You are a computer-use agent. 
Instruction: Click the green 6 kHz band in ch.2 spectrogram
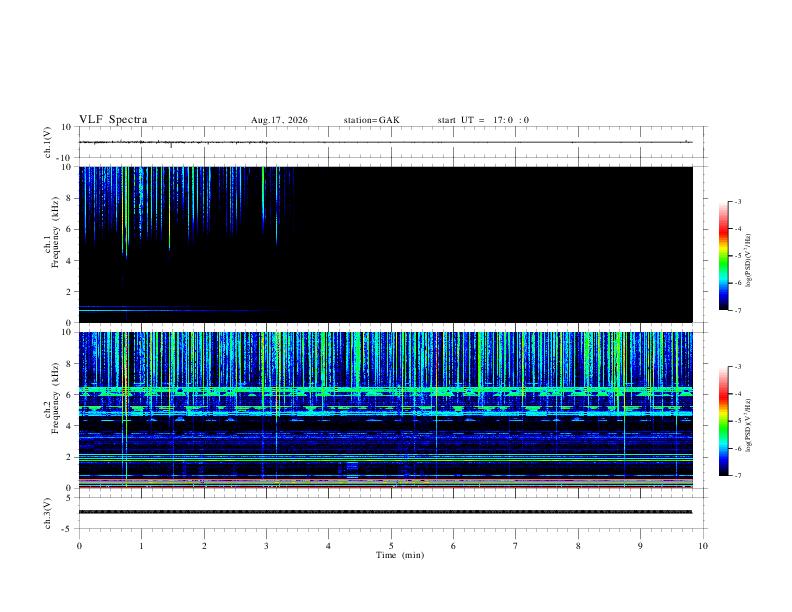385,390
